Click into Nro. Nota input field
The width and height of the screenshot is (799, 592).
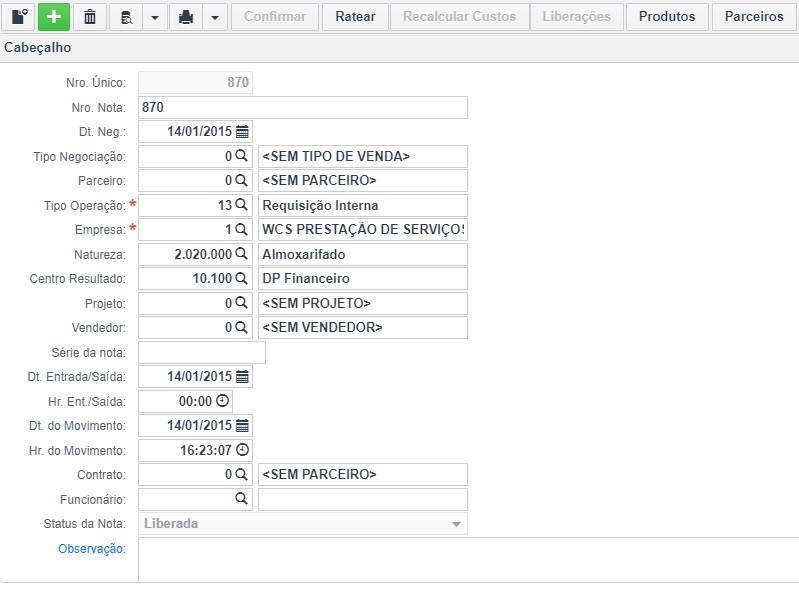tap(303, 107)
